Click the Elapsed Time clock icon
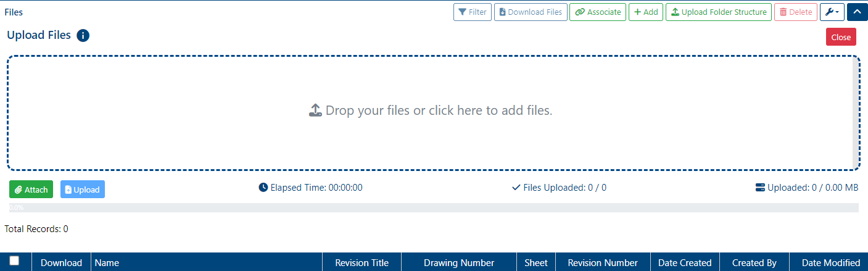 coord(263,187)
